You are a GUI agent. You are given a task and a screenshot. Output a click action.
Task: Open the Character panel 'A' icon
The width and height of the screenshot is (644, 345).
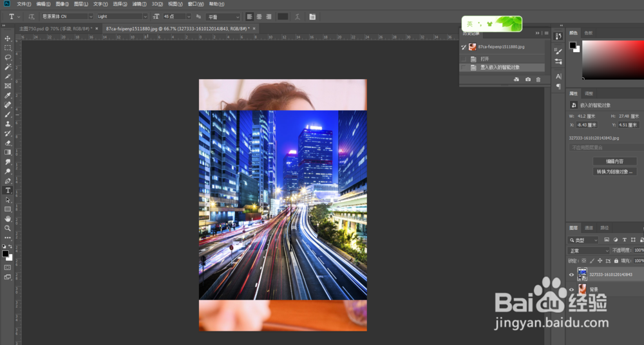558,77
